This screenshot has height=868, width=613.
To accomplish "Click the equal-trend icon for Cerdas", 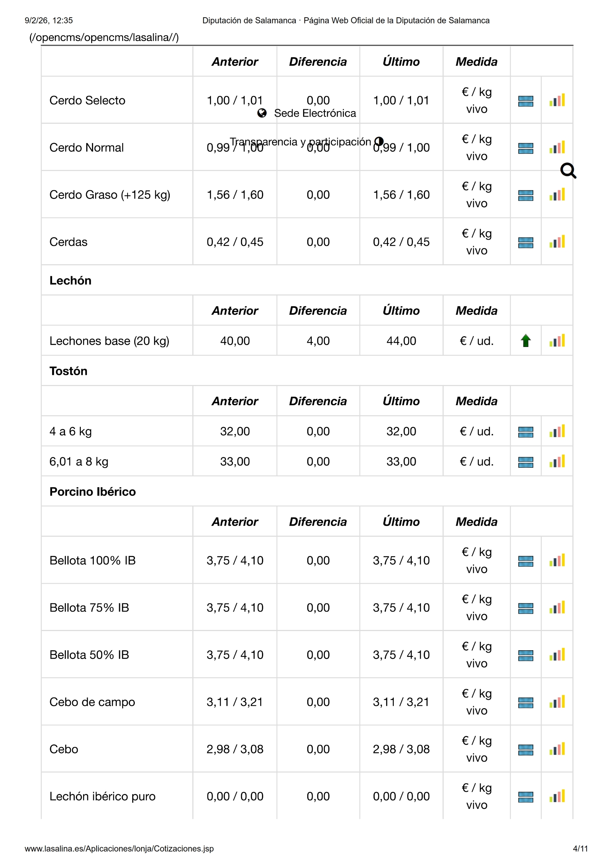I will click(526, 243).
